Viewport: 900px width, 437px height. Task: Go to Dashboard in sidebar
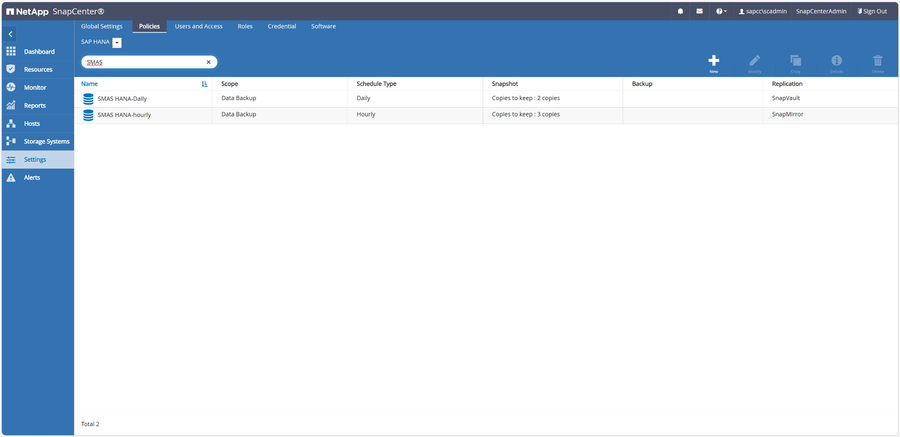38,51
